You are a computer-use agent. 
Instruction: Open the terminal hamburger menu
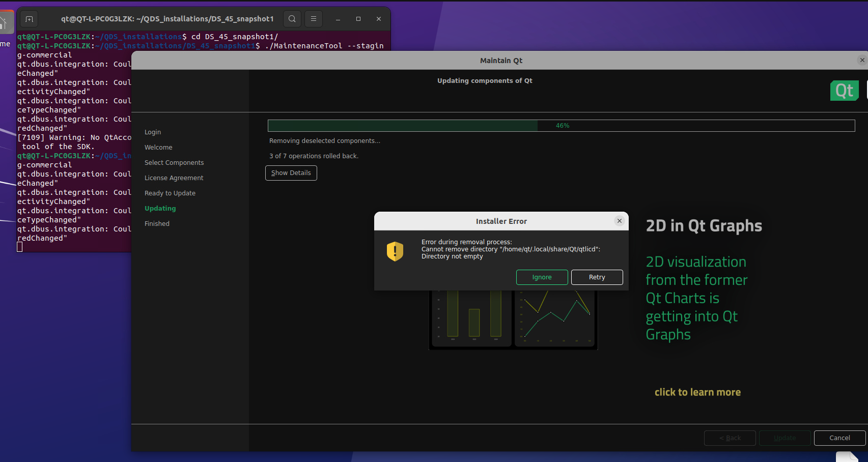coord(314,19)
